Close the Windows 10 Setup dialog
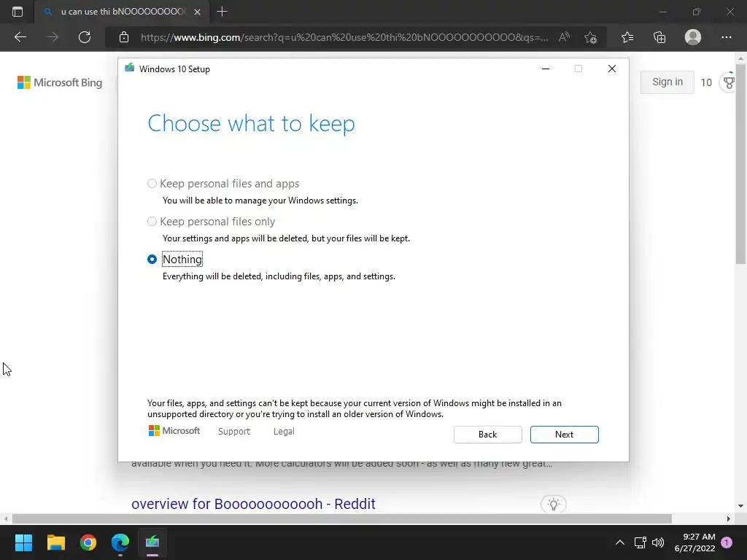 tap(612, 69)
